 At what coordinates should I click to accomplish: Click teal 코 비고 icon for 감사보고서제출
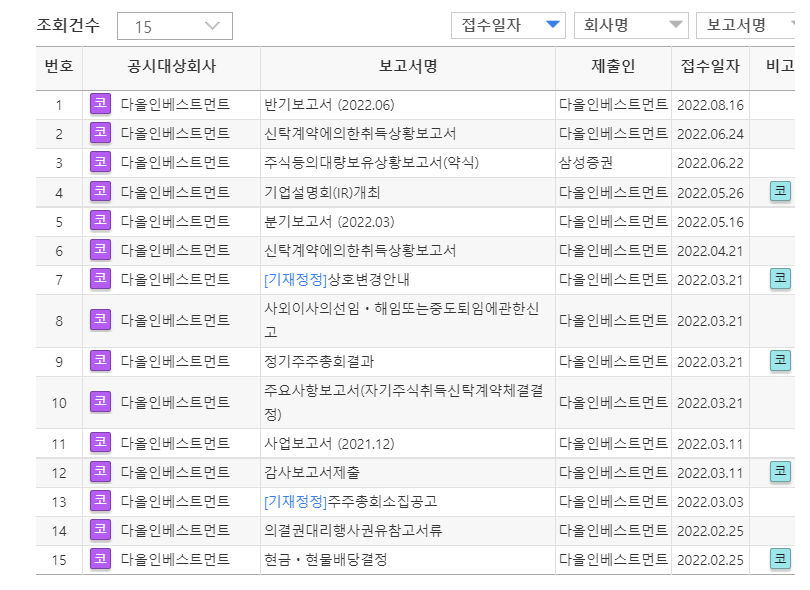(780, 471)
